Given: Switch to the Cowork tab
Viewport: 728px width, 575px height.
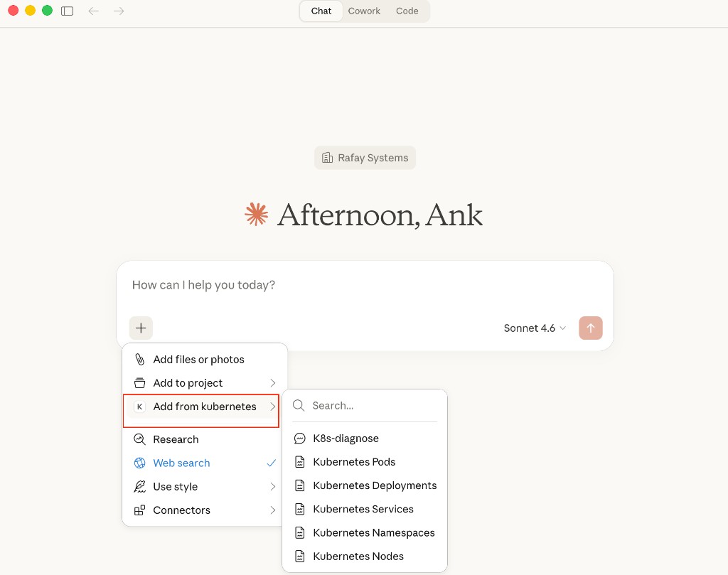Looking at the screenshot, I should pos(364,11).
